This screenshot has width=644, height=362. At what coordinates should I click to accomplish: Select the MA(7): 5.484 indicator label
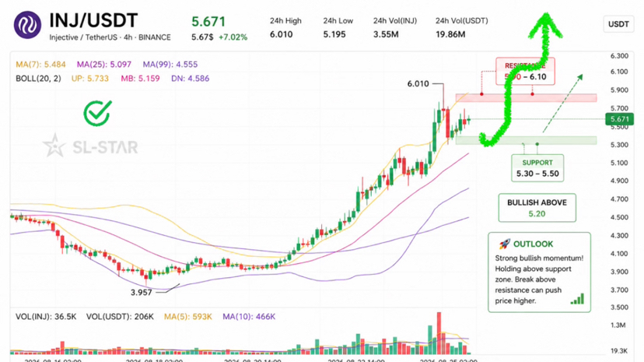[40, 65]
